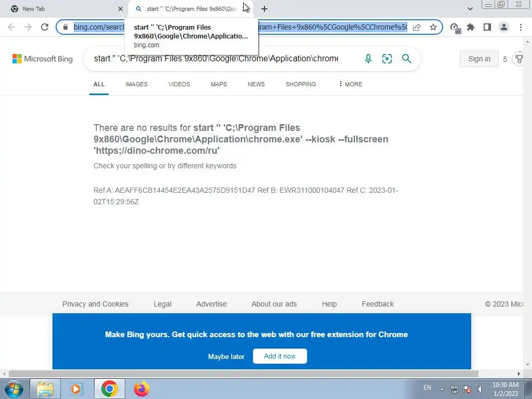Close the New Tab tab

coord(121,9)
